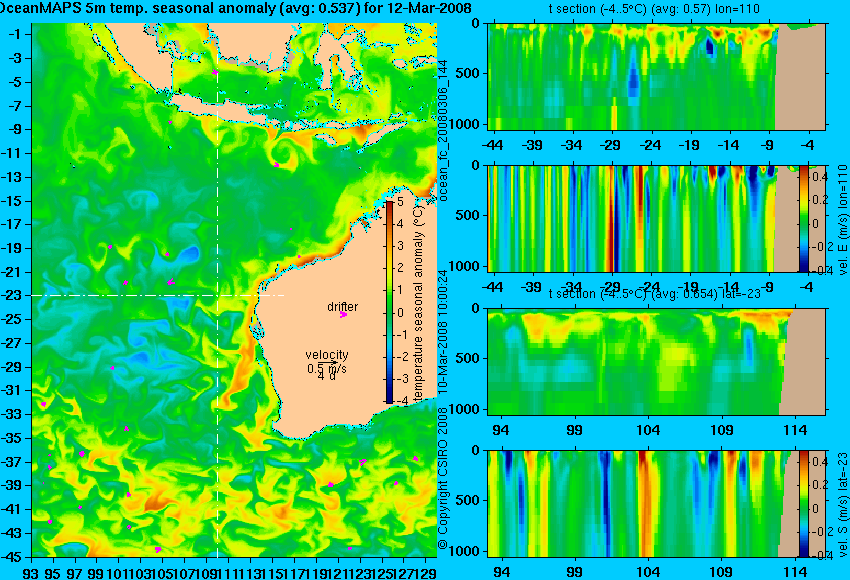The width and height of the screenshot is (850, 580).
Task: Click the velocity scale arrow in the legend
Action: tap(328, 362)
